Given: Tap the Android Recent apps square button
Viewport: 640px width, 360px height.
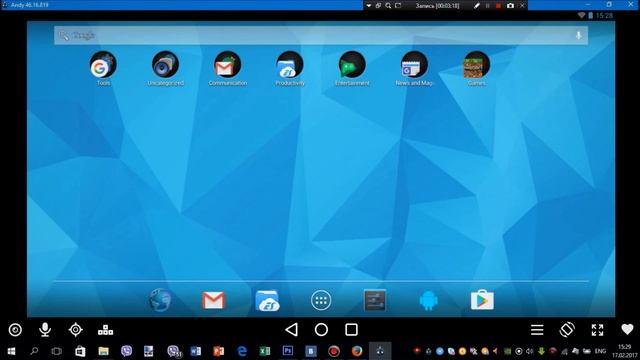Looking at the screenshot, I should click(351, 329).
